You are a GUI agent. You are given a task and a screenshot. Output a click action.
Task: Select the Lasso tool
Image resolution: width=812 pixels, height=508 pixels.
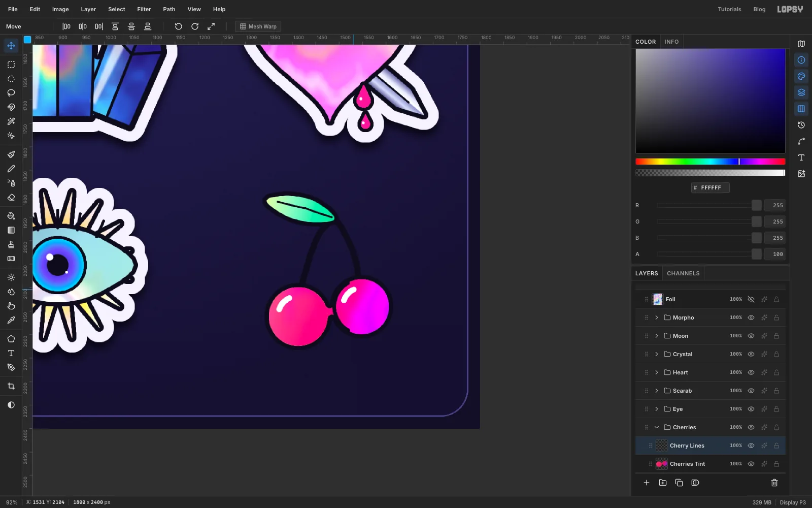click(x=11, y=93)
